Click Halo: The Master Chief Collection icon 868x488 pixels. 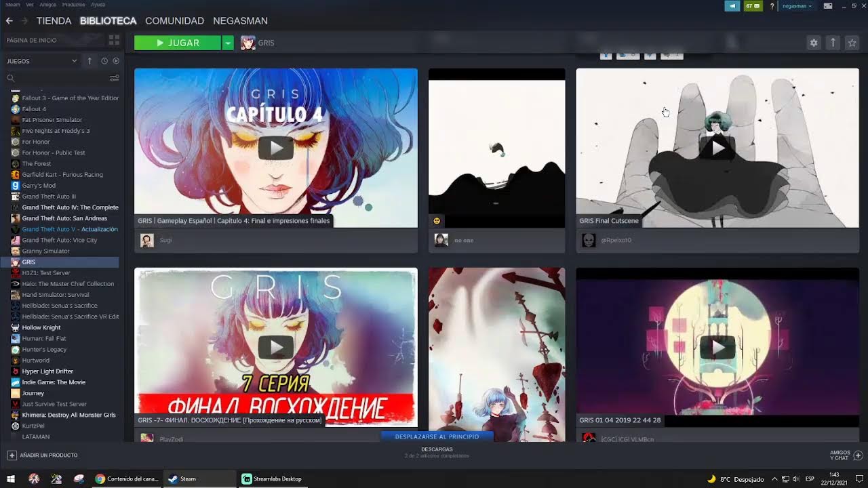(16, 284)
